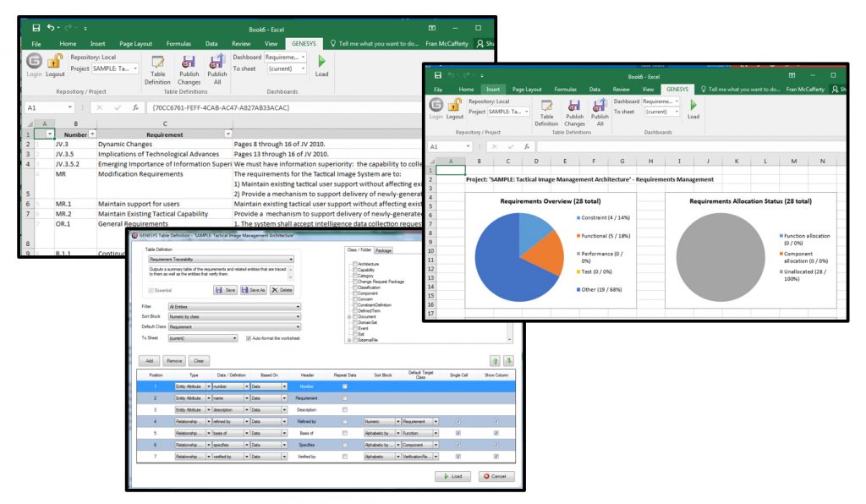Open the Filter dropdown showing All Entities
Image resolution: width=866 pixels, height=504 pixels.
pyautogui.click(x=299, y=307)
